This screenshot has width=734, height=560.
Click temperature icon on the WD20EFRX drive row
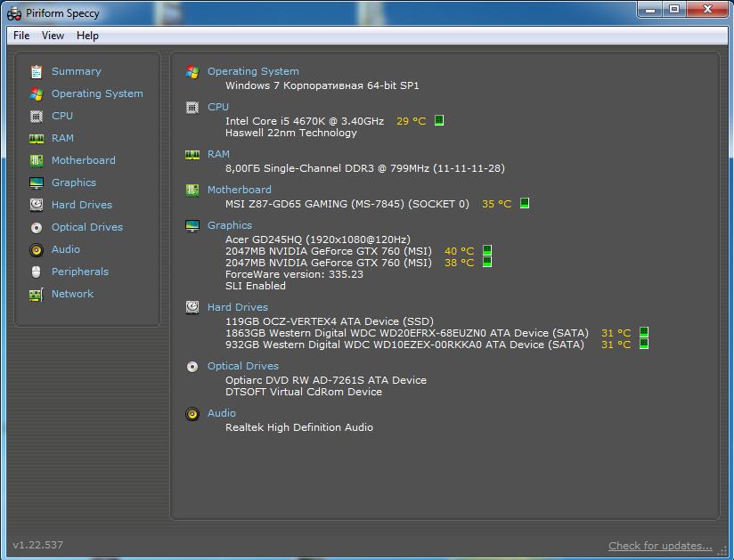pyautogui.click(x=644, y=332)
